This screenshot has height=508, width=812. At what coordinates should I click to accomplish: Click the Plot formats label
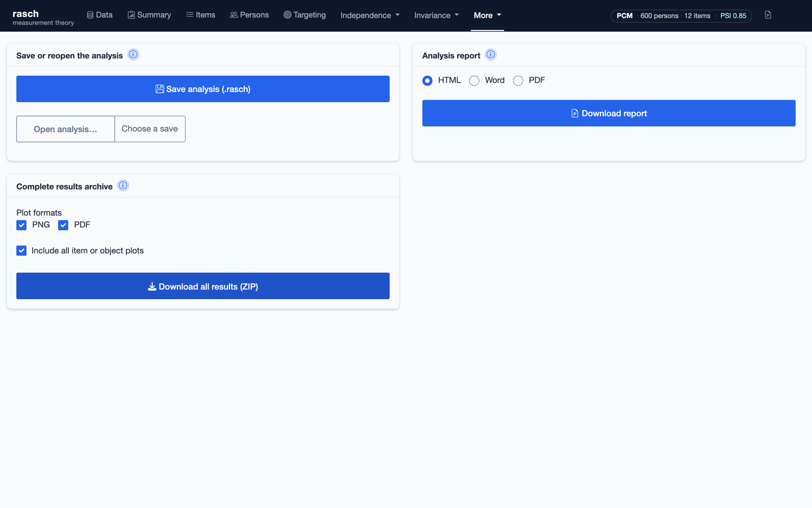click(39, 213)
